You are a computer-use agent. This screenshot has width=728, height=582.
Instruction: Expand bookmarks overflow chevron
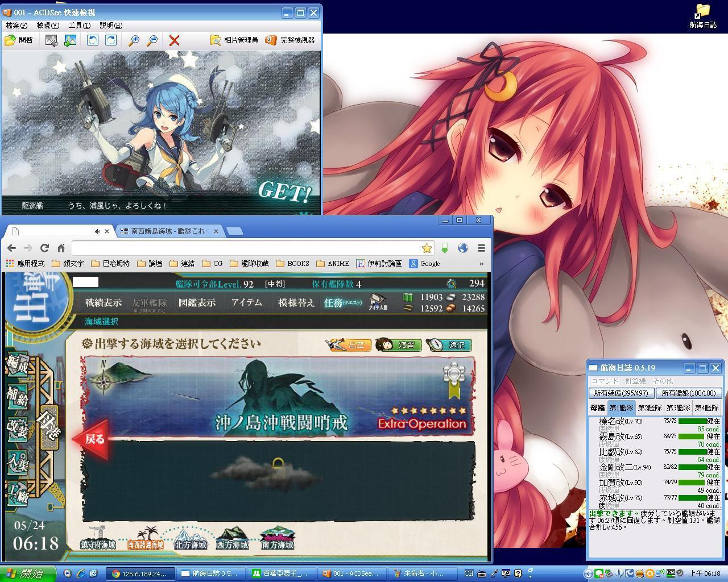(482, 264)
